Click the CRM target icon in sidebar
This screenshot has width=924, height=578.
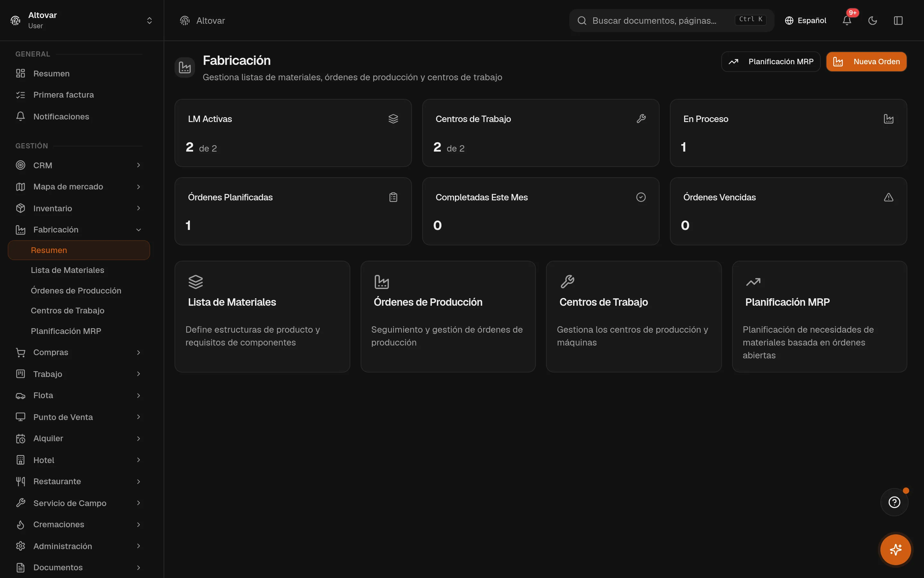tap(21, 165)
